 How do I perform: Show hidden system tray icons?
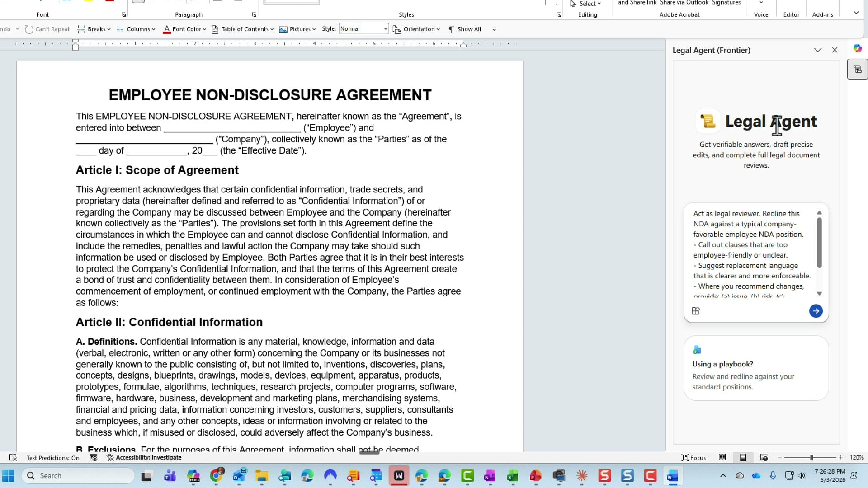[x=722, y=475]
